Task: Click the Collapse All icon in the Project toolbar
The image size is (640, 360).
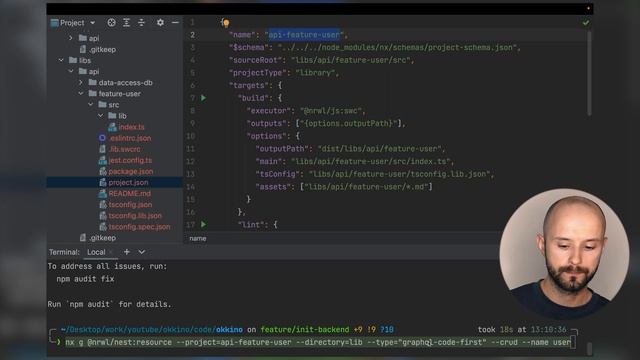Action: tap(141, 23)
